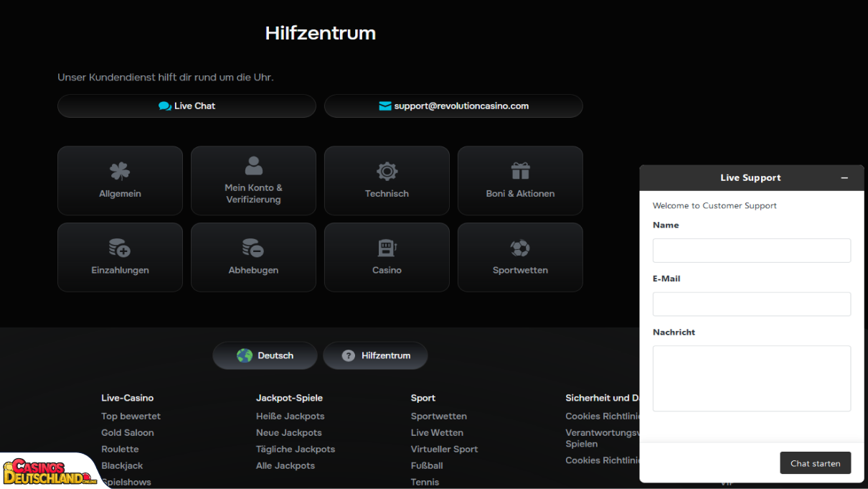
Task: Click the envelope icon beside support email
Action: pyautogui.click(x=385, y=106)
